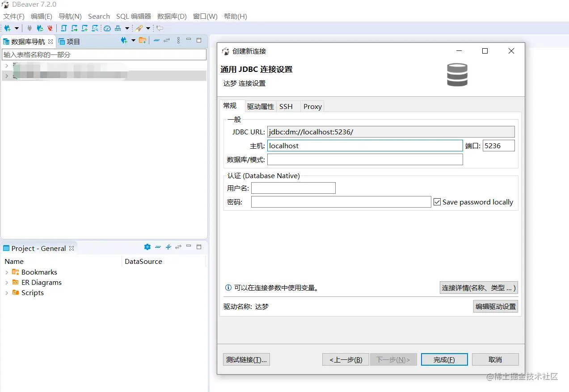
Task: Open view menu three-dots in Database Navigator
Action: (178, 40)
